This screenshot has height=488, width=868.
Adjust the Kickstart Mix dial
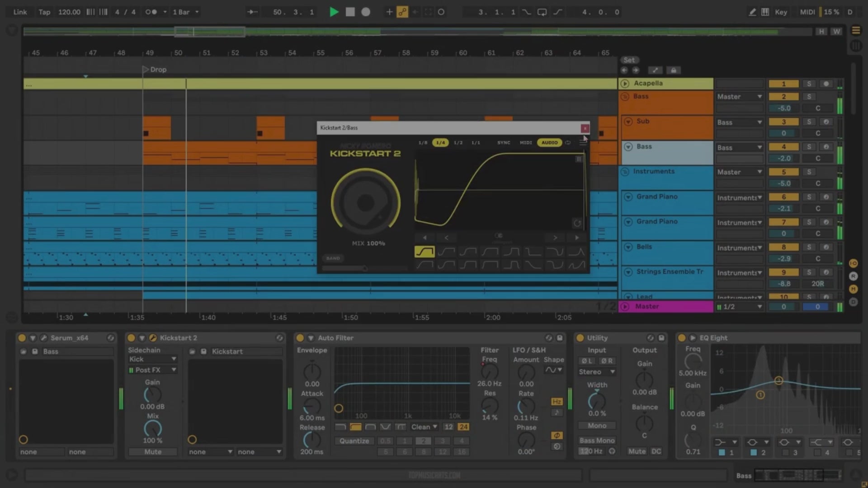[x=365, y=203]
